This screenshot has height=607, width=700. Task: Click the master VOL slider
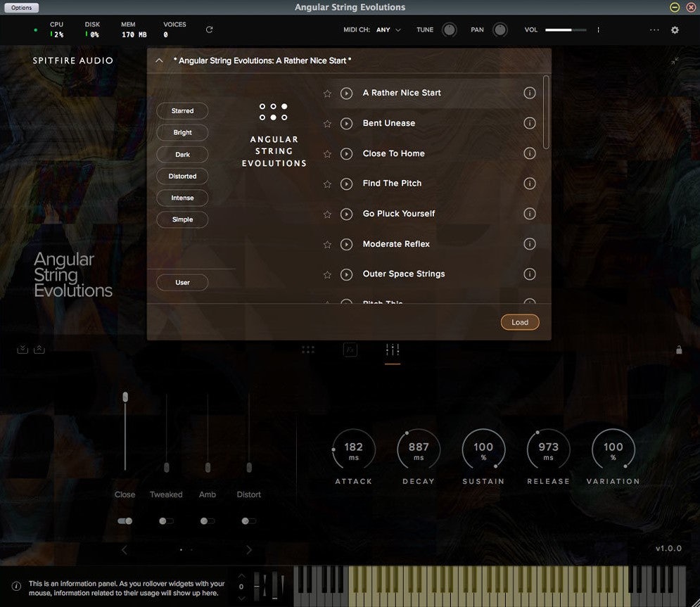point(566,30)
